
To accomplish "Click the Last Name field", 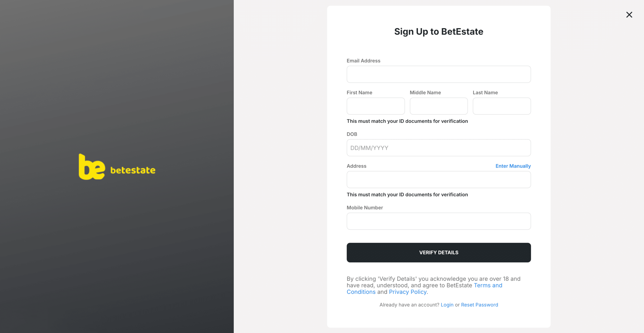I will 502,106.
